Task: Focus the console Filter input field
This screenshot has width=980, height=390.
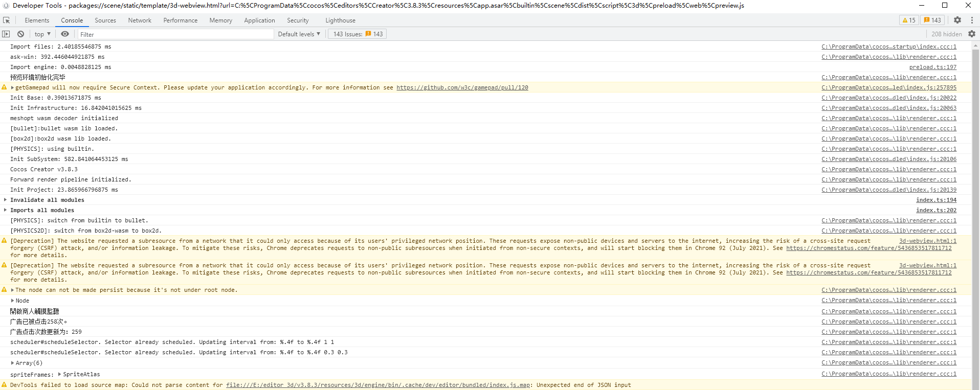Action: click(175, 34)
